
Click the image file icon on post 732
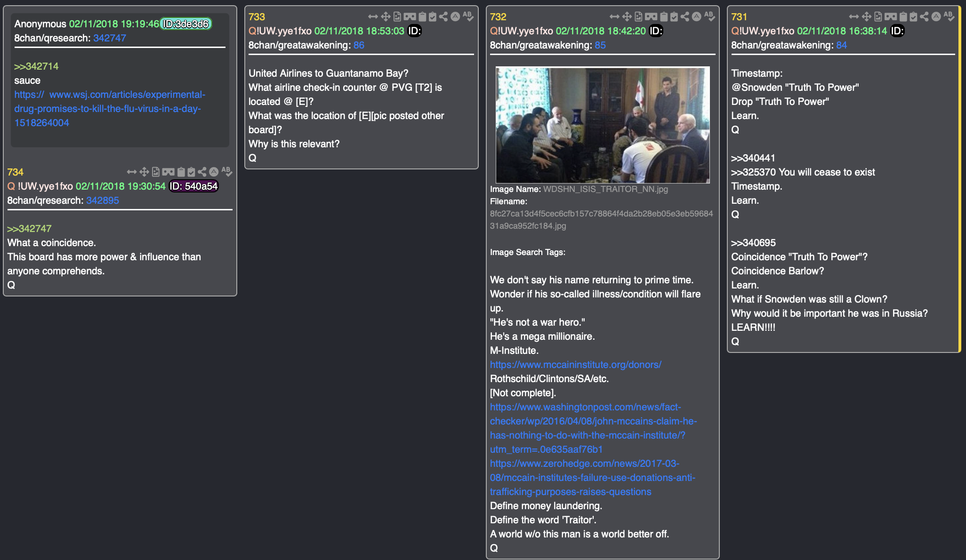click(x=638, y=17)
